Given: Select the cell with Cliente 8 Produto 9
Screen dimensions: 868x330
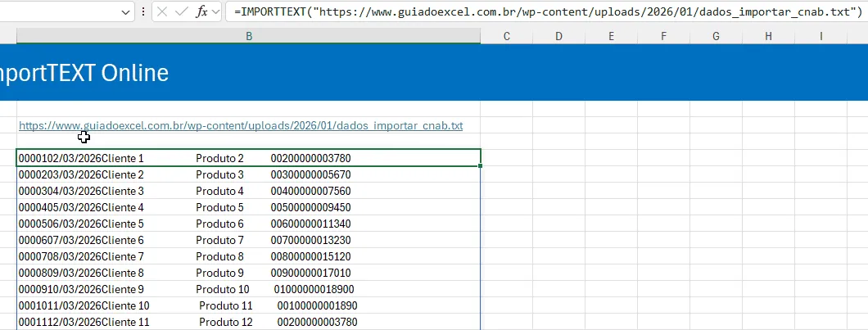Looking at the screenshot, I should [249, 273].
